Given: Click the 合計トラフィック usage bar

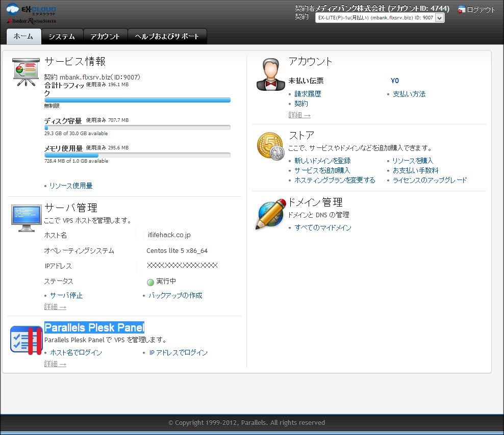Looking at the screenshot, I should click(x=137, y=100).
